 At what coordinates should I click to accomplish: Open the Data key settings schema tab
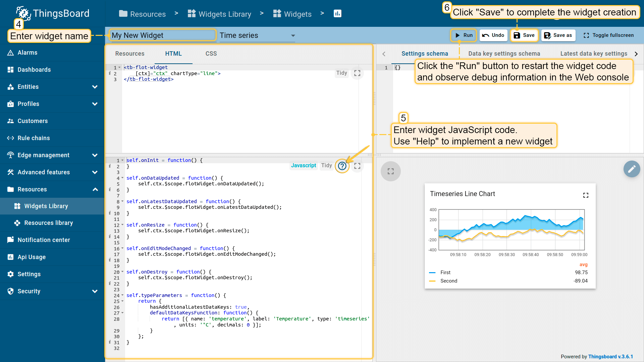(x=504, y=54)
